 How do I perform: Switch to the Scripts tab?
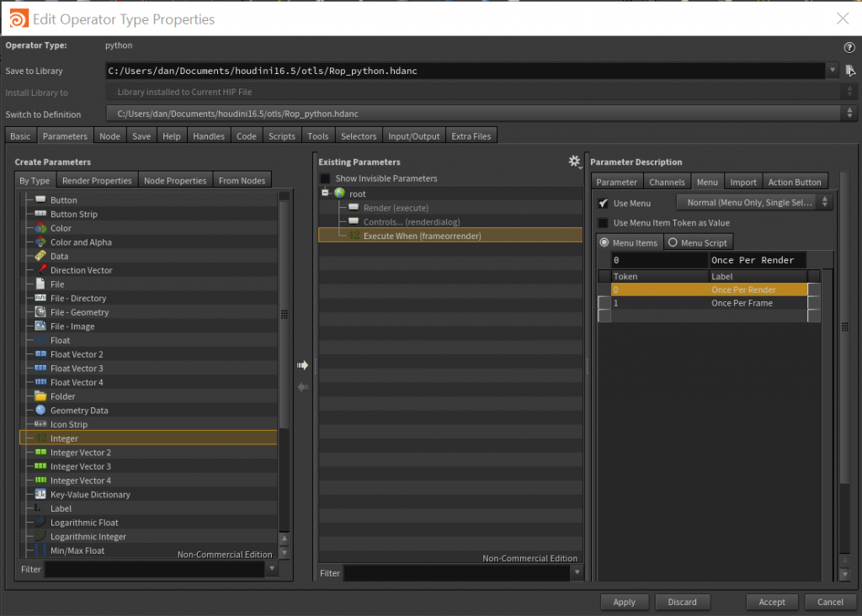pyautogui.click(x=281, y=136)
